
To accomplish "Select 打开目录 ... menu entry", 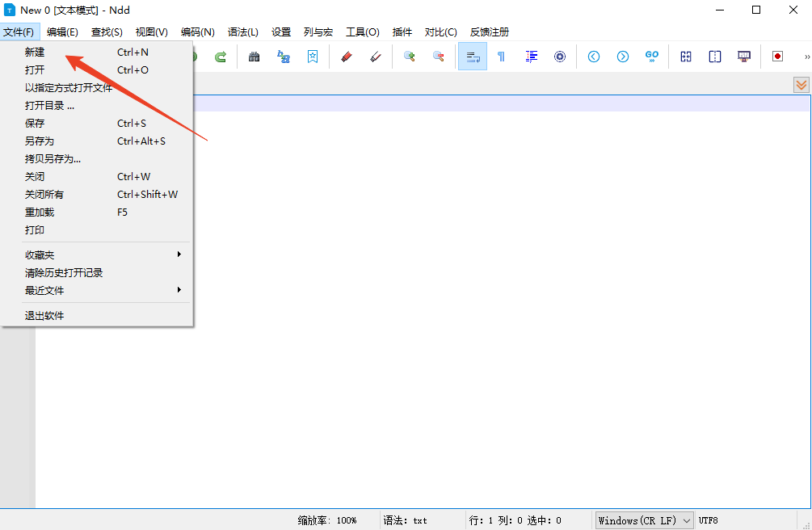I will [97, 106].
